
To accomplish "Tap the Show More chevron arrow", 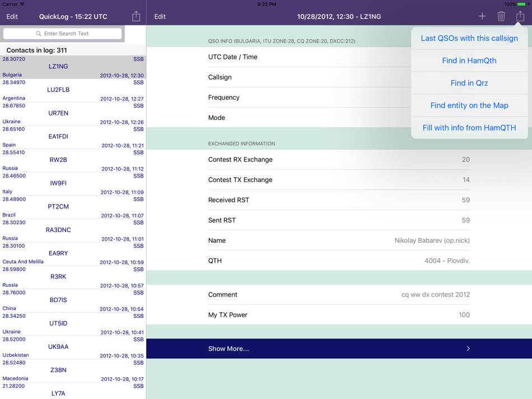I will point(468,349).
